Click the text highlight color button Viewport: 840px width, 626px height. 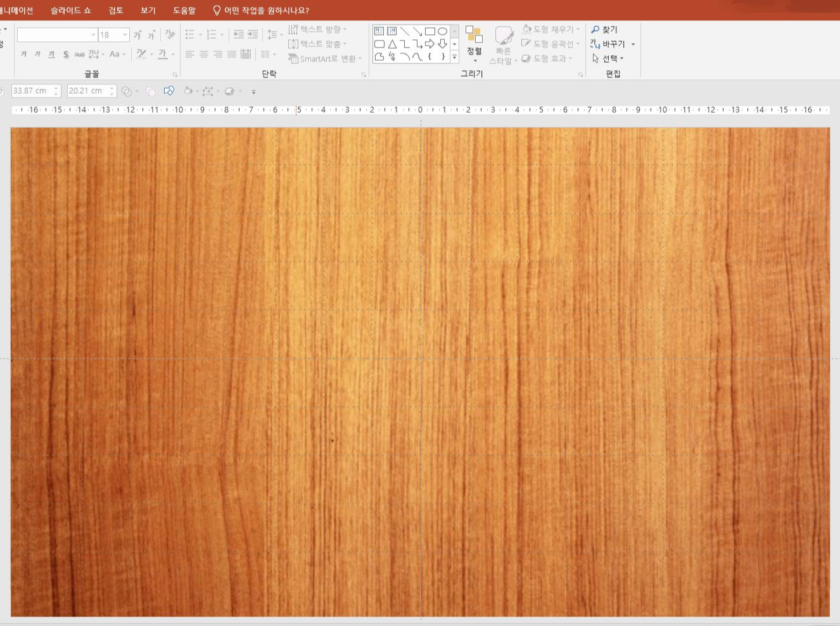tap(141, 54)
